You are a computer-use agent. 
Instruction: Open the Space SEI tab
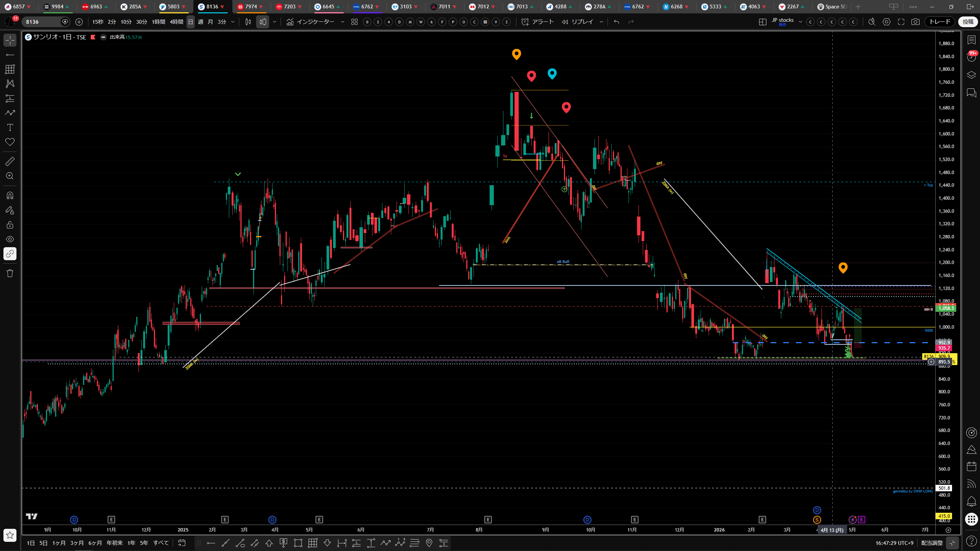[833, 7]
